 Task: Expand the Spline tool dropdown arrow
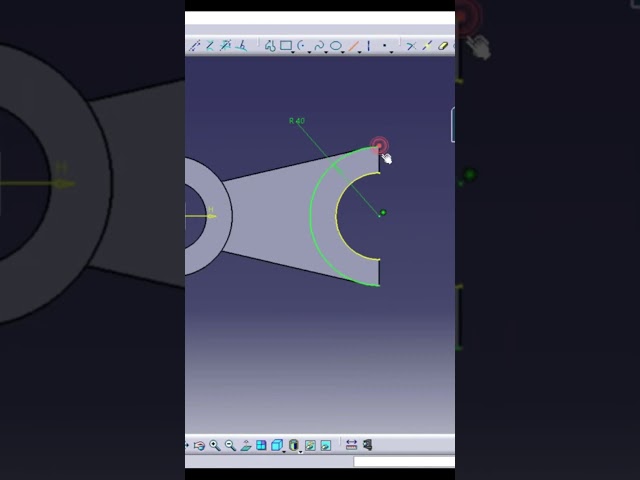pos(326,52)
